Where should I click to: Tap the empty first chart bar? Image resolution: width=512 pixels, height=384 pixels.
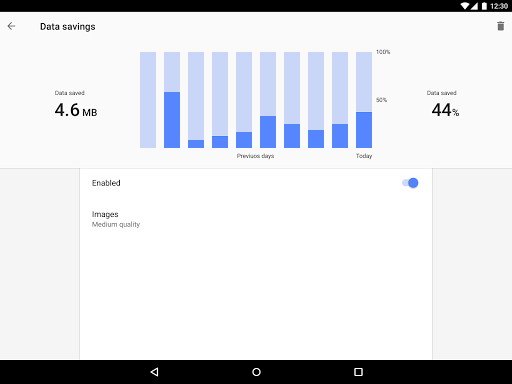(148, 100)
